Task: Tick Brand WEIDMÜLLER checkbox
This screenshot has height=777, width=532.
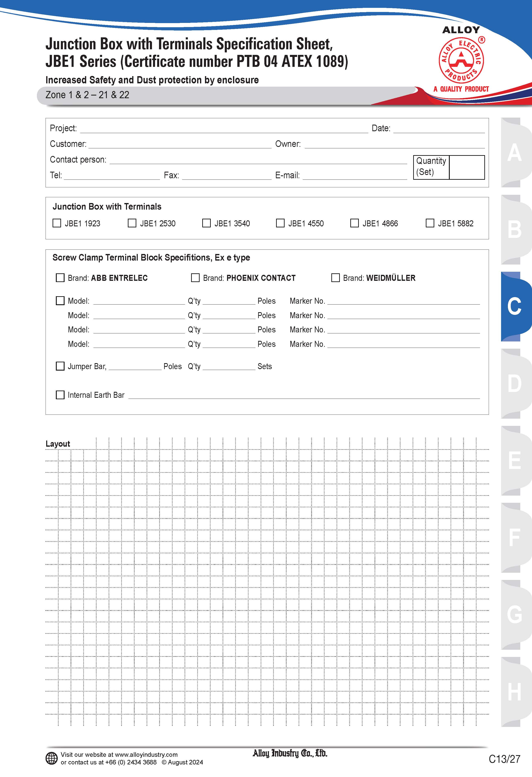Action: [335, 278]
